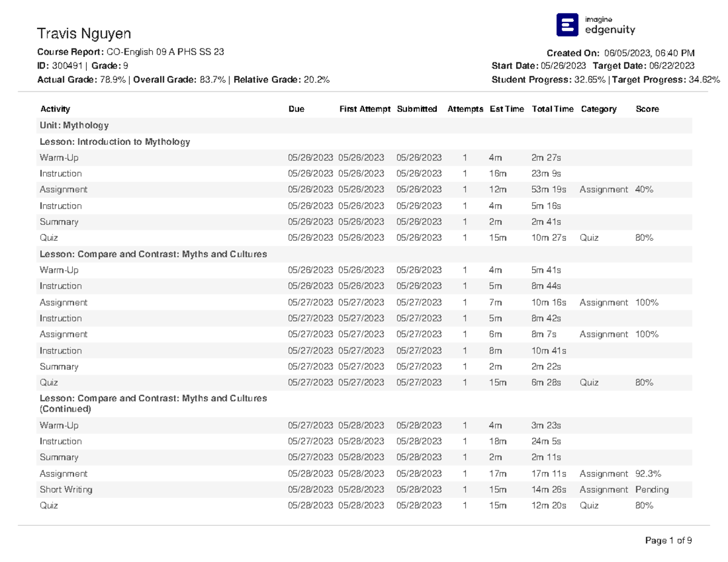Click the Attempts column header
Screen dimensions: 728x562
point(465,109)
